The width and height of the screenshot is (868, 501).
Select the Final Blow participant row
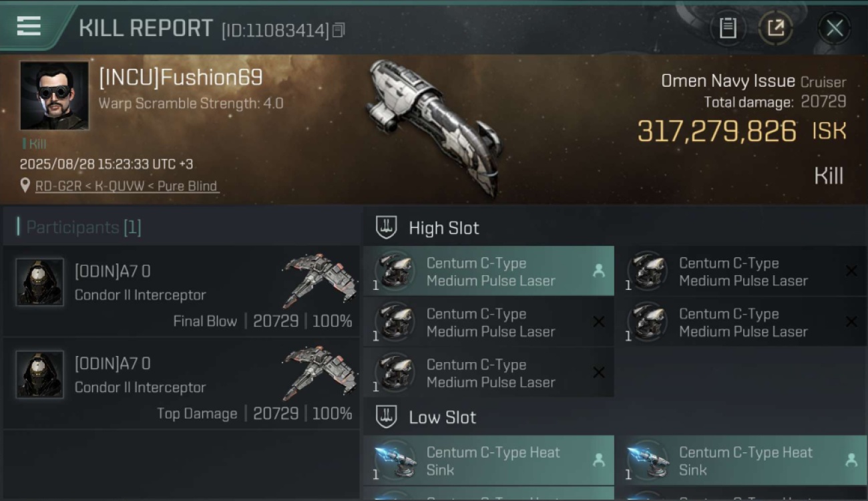[182, 291]
